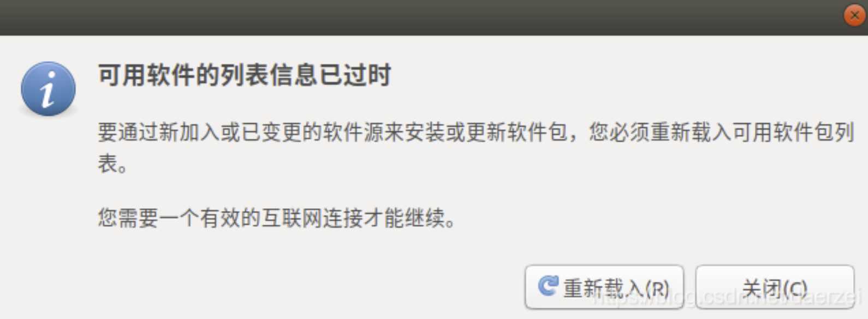
Task: Click the dark title bar of the dialog
Action: [420, 17]
